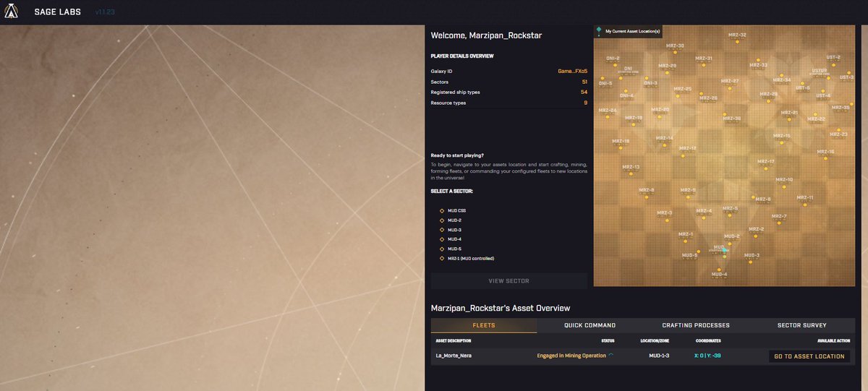This screenshot has width=868, height=391.
Task: Switch to the Crafting Processes tab
Action: coord(697,325)
